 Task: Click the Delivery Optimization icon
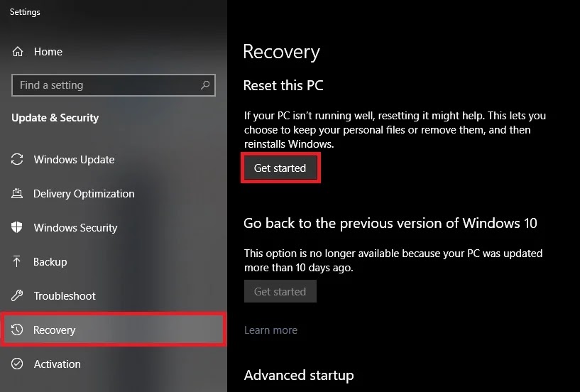pyautogui.click(x=17, y=193)
